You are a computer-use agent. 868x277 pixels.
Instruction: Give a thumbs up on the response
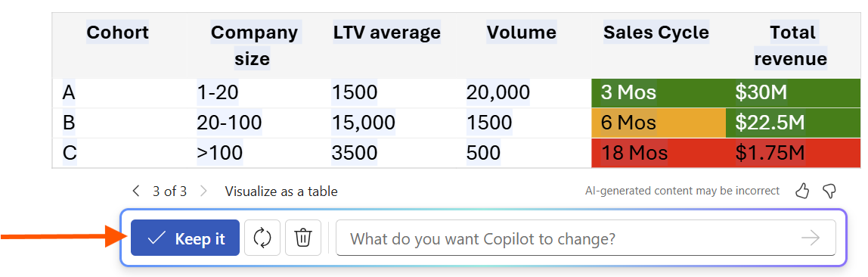point(802,191)
